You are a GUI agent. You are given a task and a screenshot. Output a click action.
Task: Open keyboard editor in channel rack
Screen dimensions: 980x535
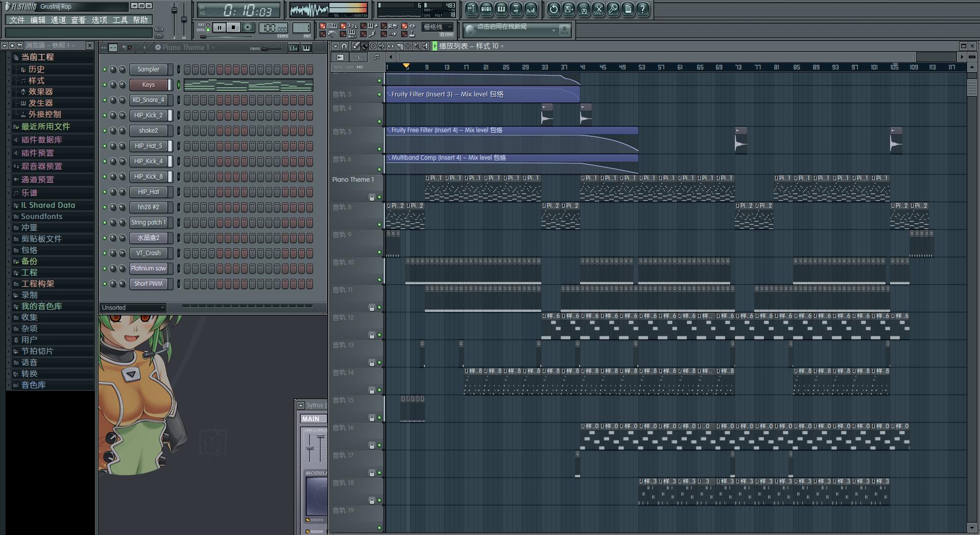click(306, 48)
